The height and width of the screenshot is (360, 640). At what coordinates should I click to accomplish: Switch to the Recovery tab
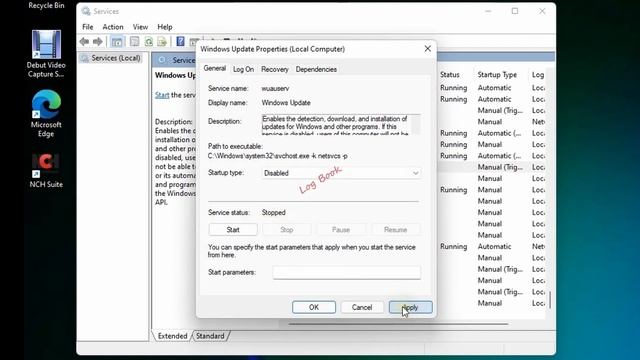click(x=275, y=69)
